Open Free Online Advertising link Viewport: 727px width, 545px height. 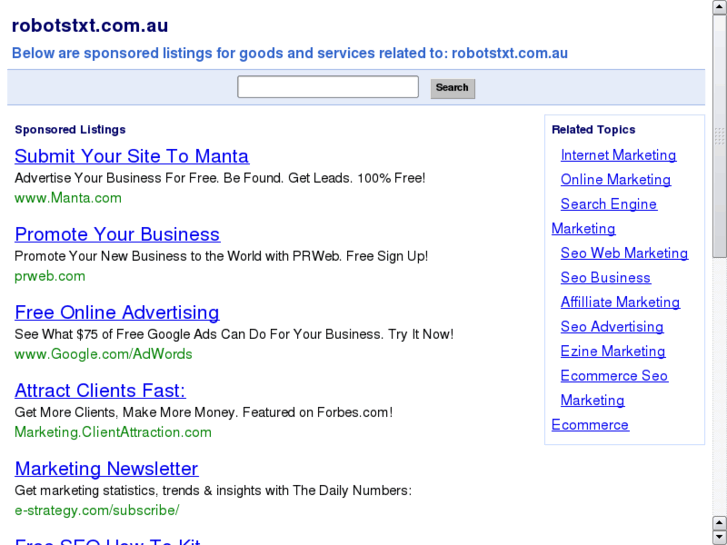117,312
